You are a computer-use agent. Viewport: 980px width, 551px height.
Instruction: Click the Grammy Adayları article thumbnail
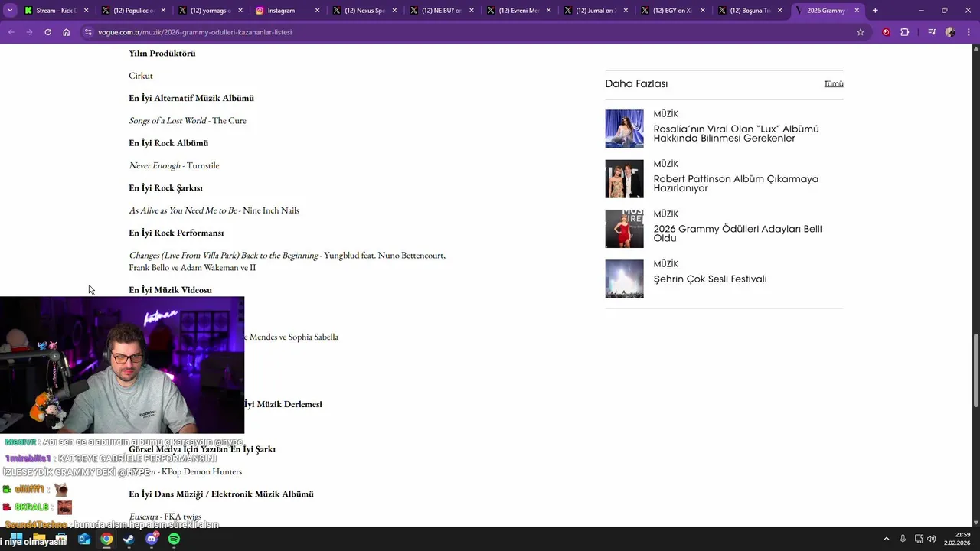point(624,229)
